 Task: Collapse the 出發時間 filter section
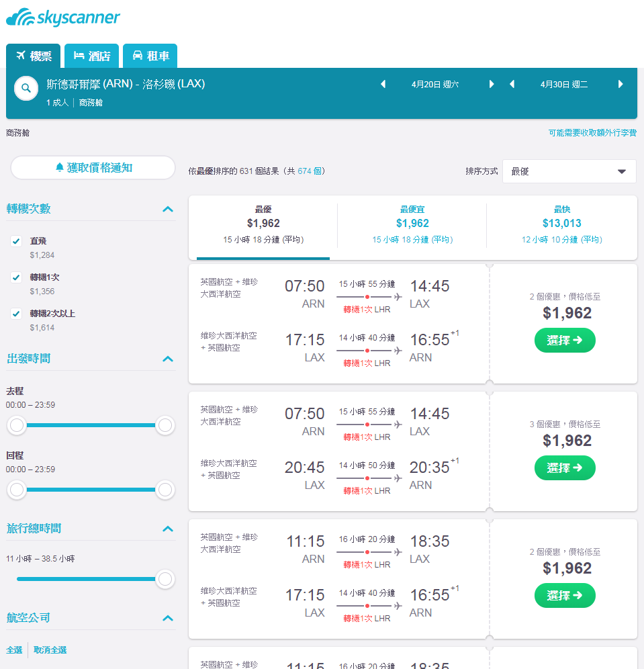pos(168,359)
